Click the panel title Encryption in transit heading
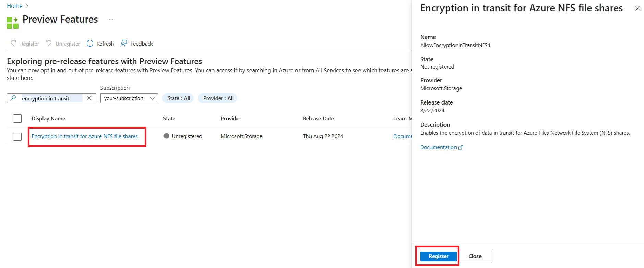Image resolution: width=644 pixels, height=268 pixels. [x=521, y=8]
